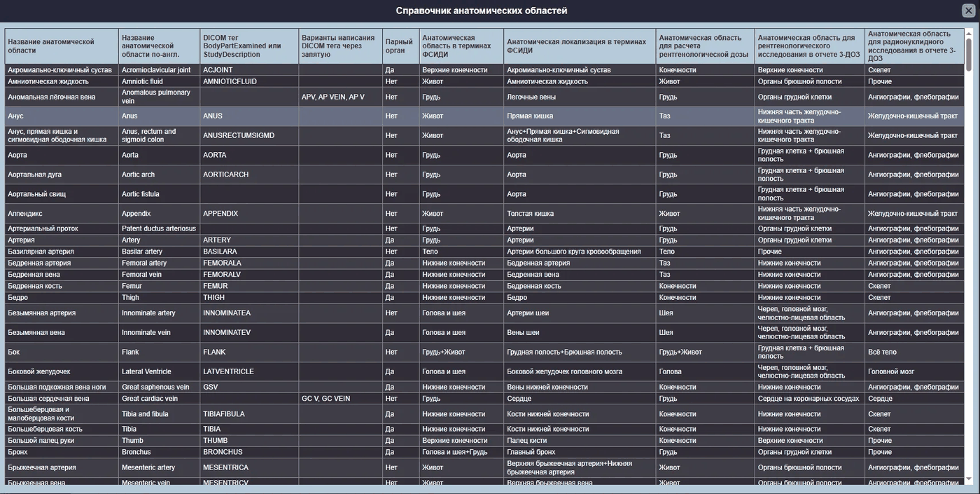Image resolution: width=980 pixels, height=494 pixels.
Task: Select the FEMORALA tag cell
Action: tap(249, 263)
